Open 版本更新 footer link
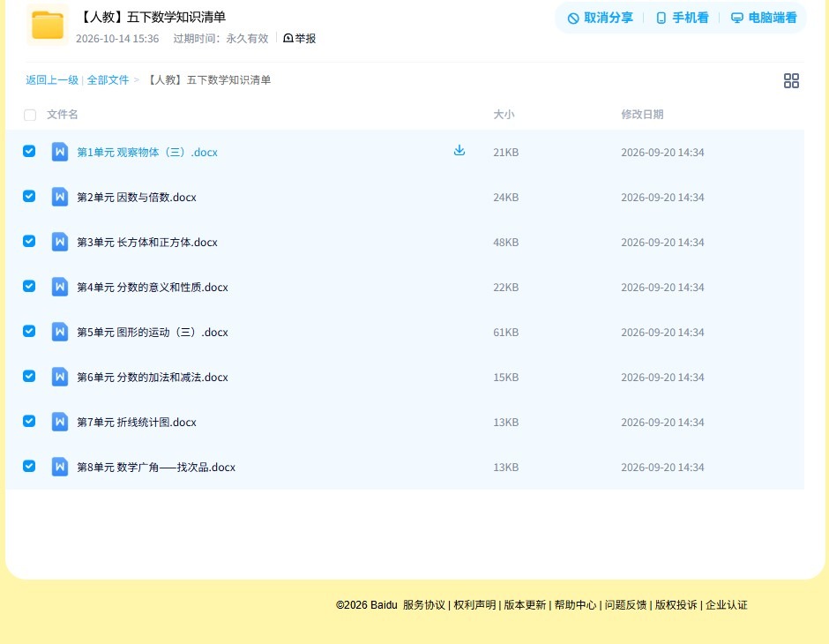The image size is (829, 644). click(x=525, y=605)
